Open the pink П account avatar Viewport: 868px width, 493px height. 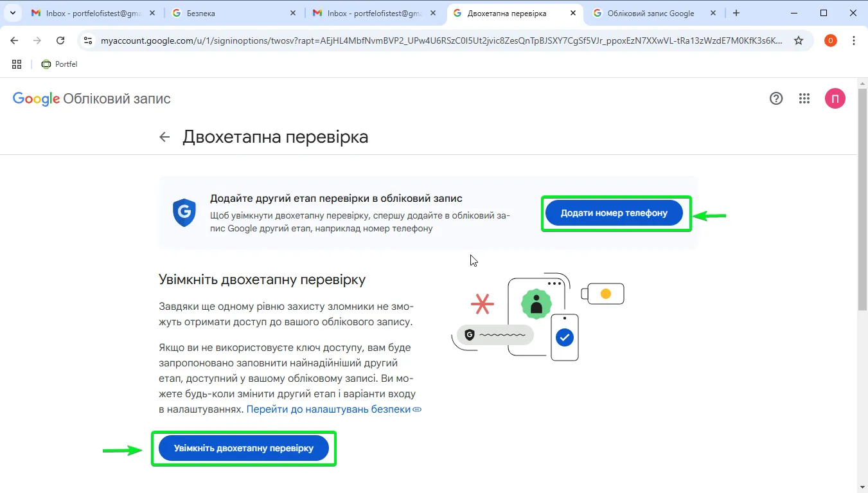pos(835,98)
